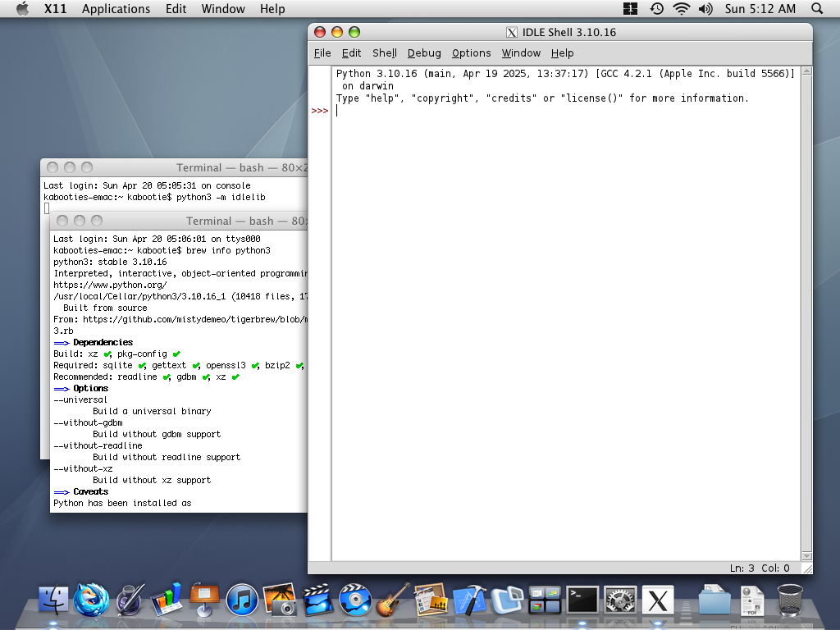Switch to Terminal via dock icon
This screenshot has height=630, width=840.
582,600
